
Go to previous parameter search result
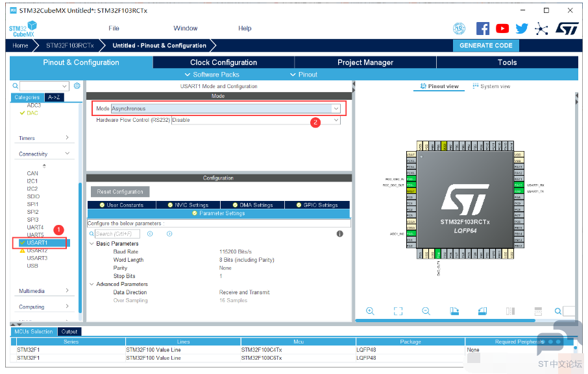tap(150, 234)
